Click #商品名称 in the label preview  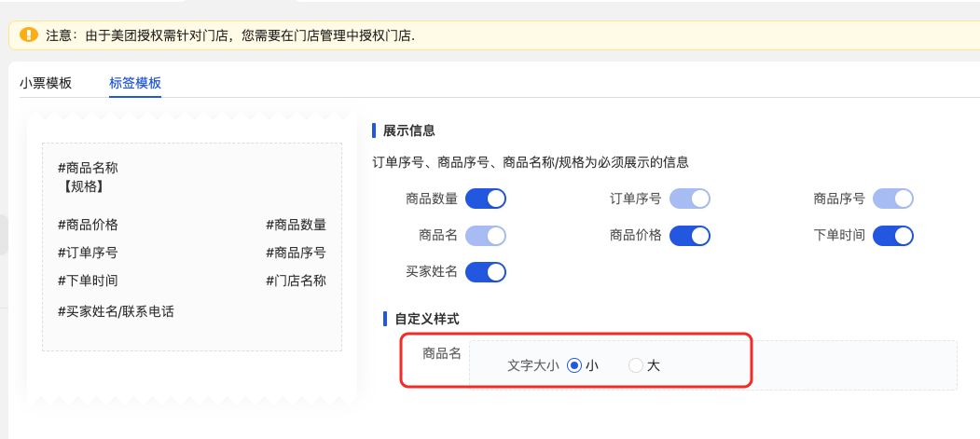coord(88,168)
